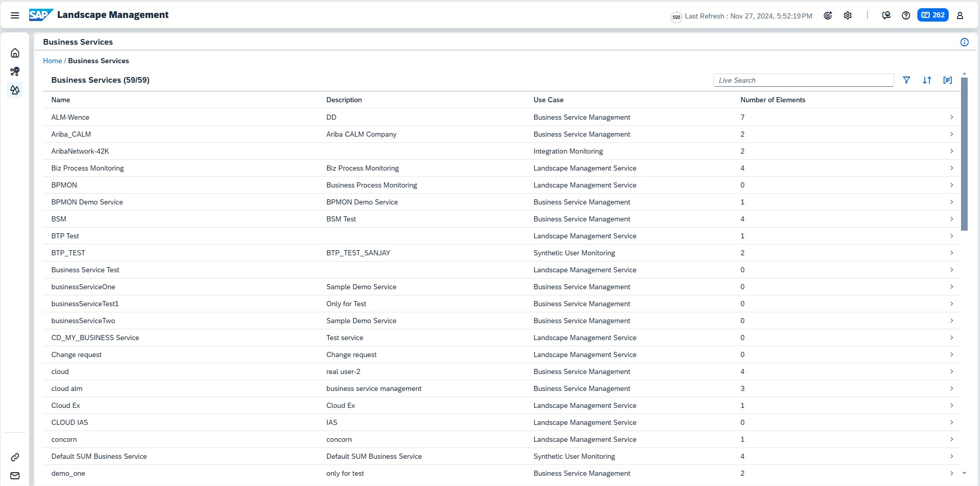Open the notifications badge showing 262
The width and height of the screenshot is (980, 486).
click(x=933, y=15)
